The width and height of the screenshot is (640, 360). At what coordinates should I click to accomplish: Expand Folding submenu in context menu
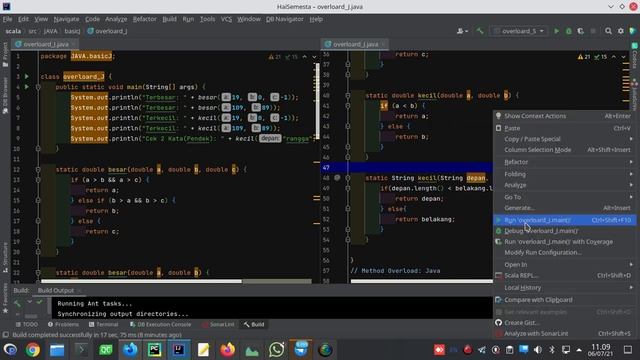pos(565,174)
